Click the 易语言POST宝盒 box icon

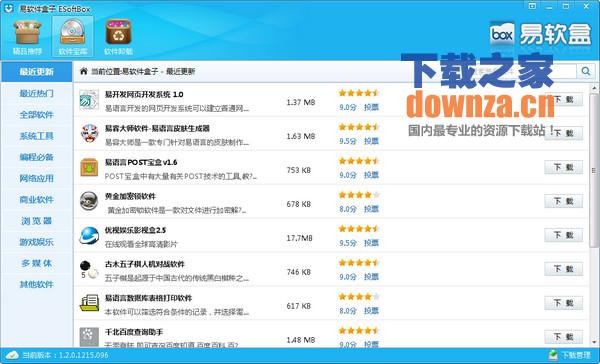89,167
